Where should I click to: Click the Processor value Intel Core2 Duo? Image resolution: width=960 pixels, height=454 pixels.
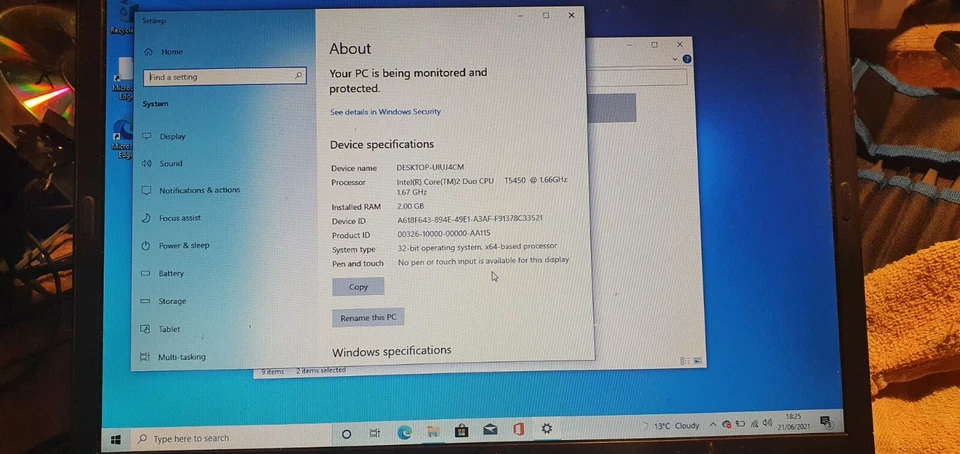coord(482,186)
